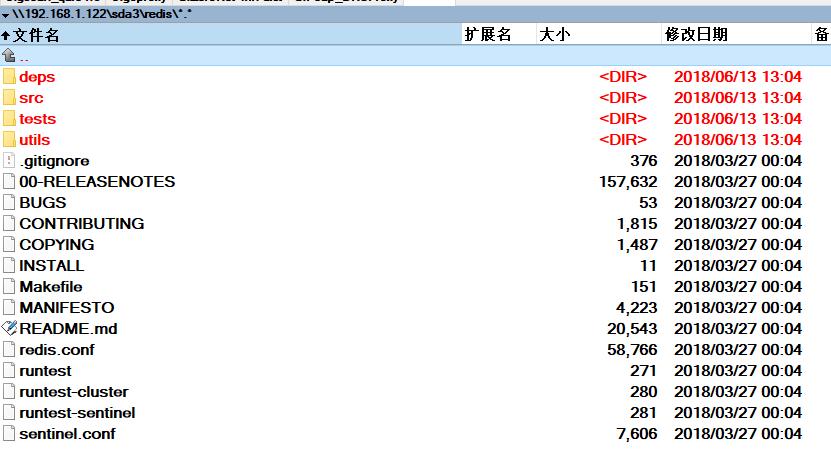This screenshot has height=458, width=831.
Task: Click the 376 size value
Action: click(x=643, y=161)
